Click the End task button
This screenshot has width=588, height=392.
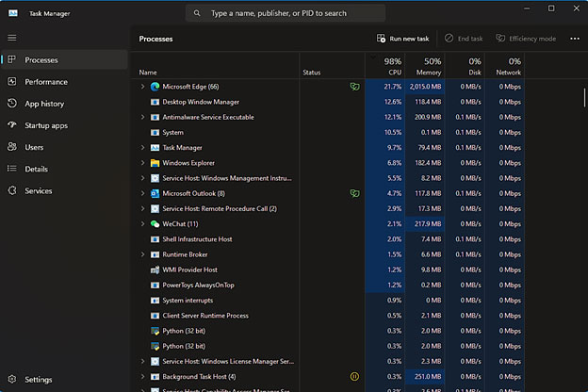pos(464,39)
